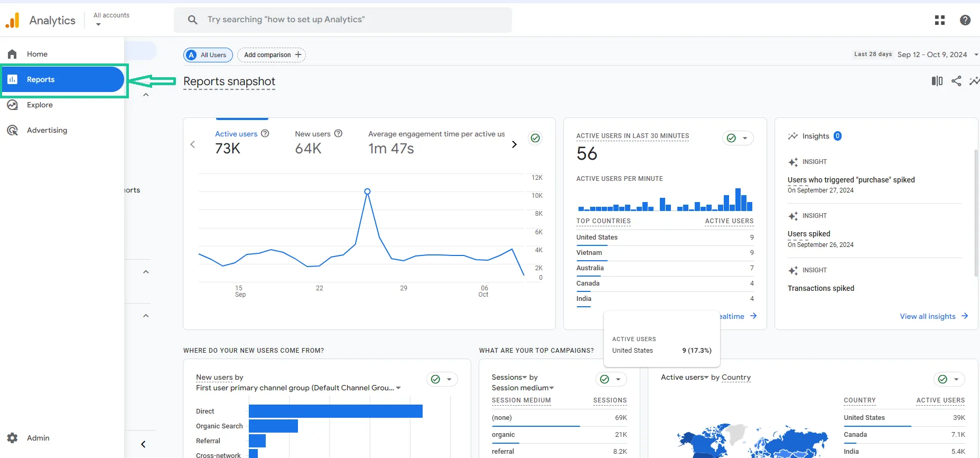Viewport: 980px width, 458px height.
Task: Open the dropdown on the Active Users in Last 30 Minutes card
Action: pos(745,138)
